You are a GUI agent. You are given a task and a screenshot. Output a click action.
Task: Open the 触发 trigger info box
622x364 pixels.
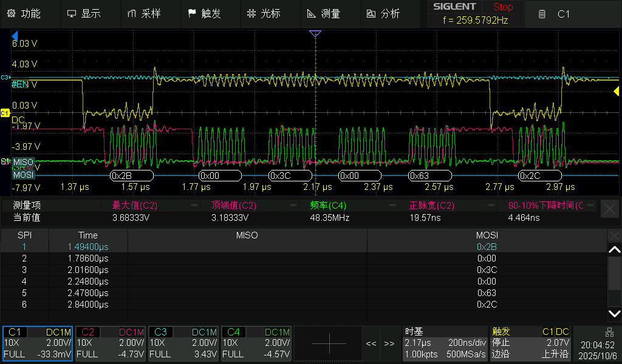pyautogui.click(x=530, y=343)
